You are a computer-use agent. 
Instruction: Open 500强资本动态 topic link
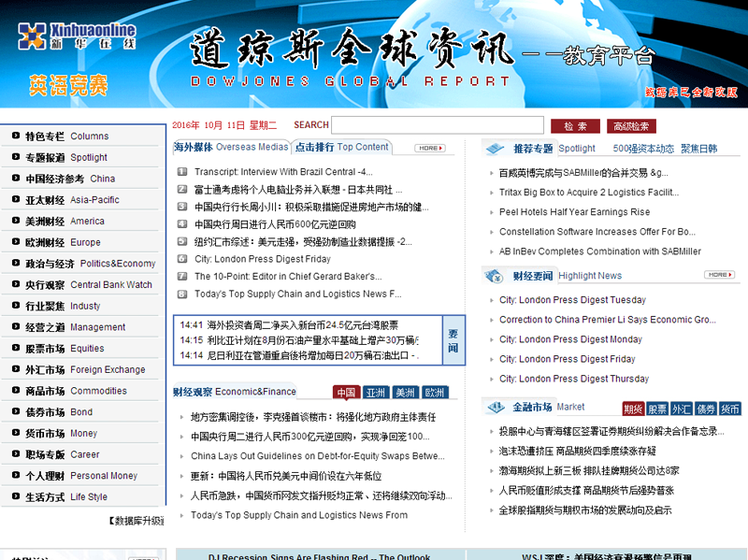(643, 149)
